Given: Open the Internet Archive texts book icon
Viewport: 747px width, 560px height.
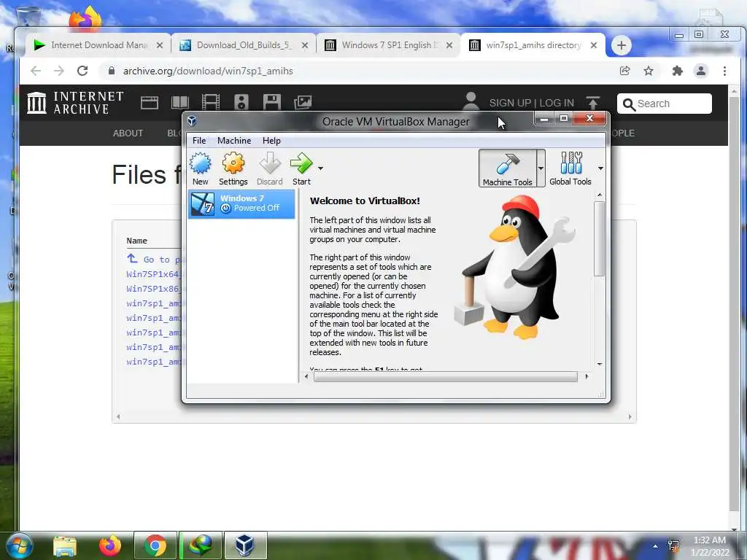Looking at the screenshot, I should click(x=180, y=102).
